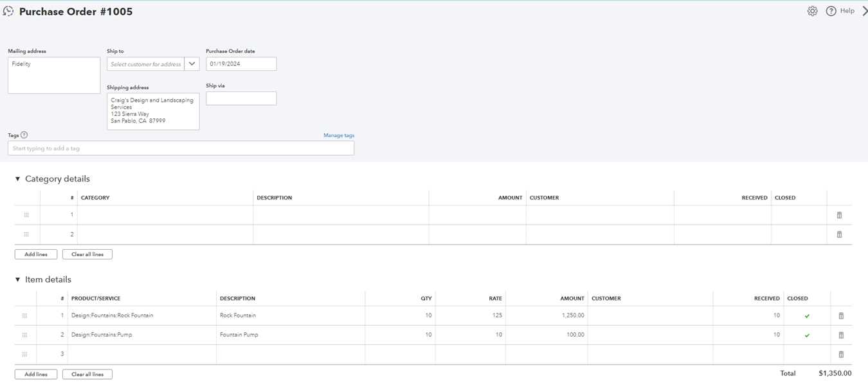Toggle closed checkmark for Fountain Pump
The width and height of the screenshot is (868, 383).
coord(807,335)
